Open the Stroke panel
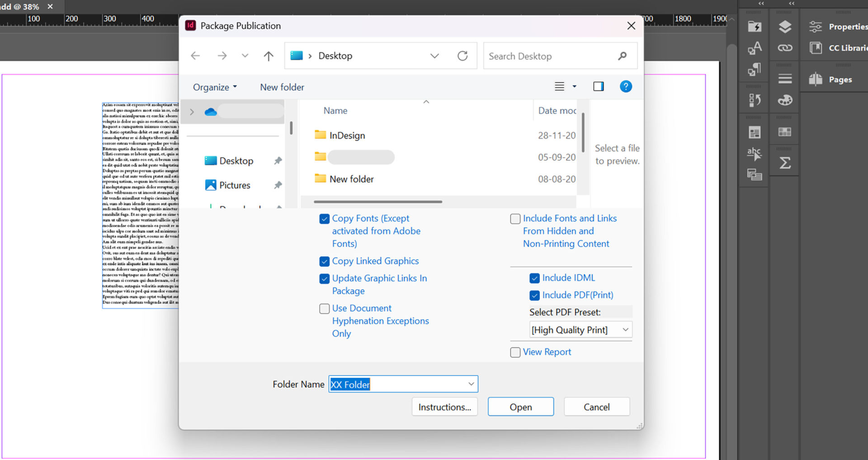Screen dimensions: 868x460 (785, 78)
